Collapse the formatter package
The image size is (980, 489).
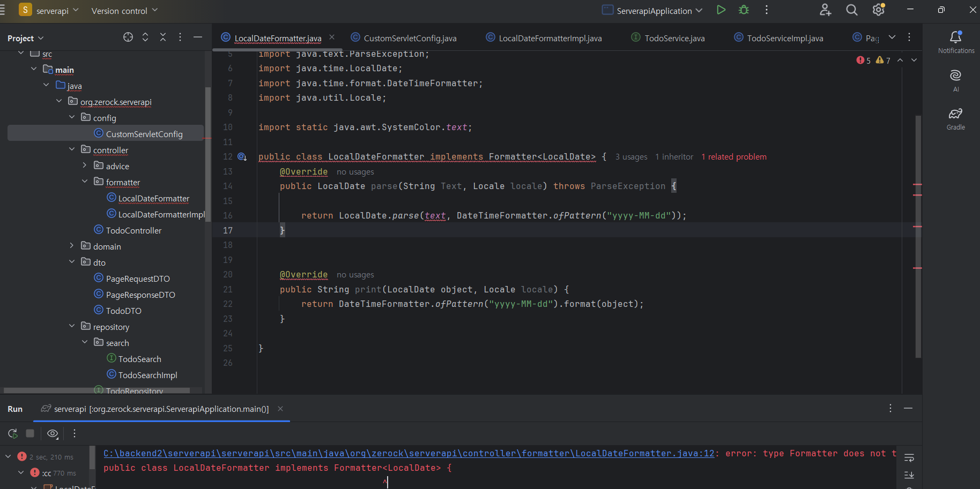pos(85,182)
